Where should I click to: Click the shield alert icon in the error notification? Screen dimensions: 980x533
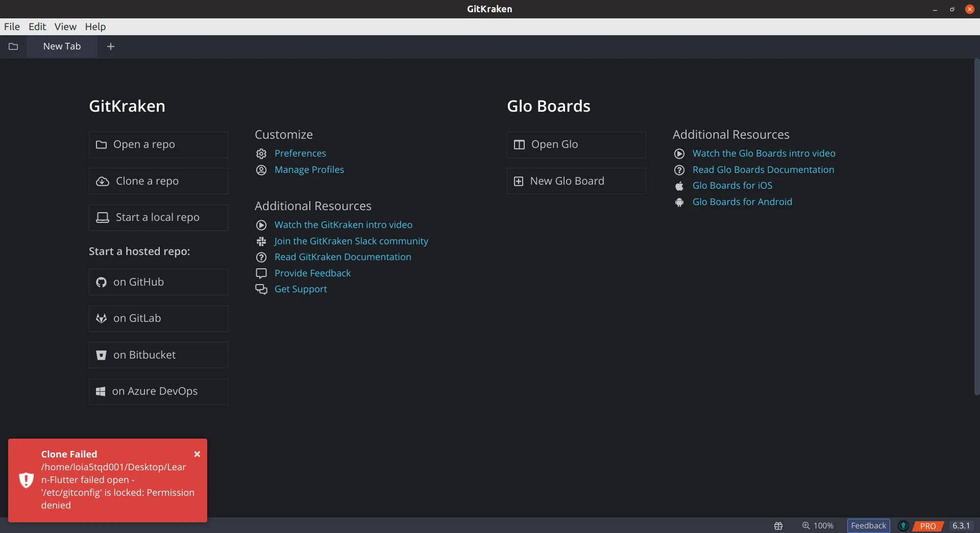point(27,480)
